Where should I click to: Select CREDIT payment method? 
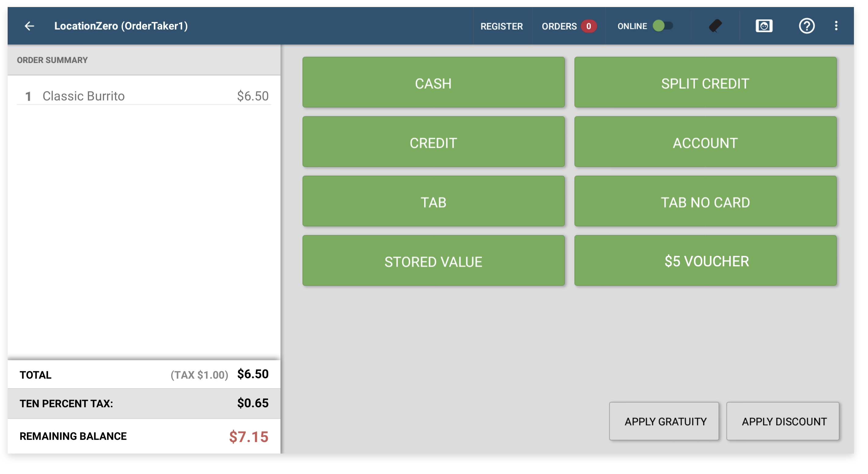(x=433, y=142)
